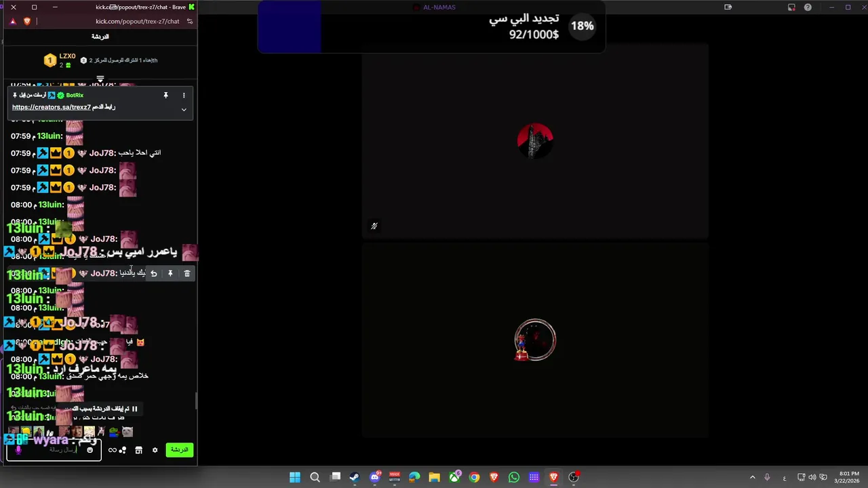Select the white cat quick emote
This screenshot has height=488, width=868.
tap(127, 432)
